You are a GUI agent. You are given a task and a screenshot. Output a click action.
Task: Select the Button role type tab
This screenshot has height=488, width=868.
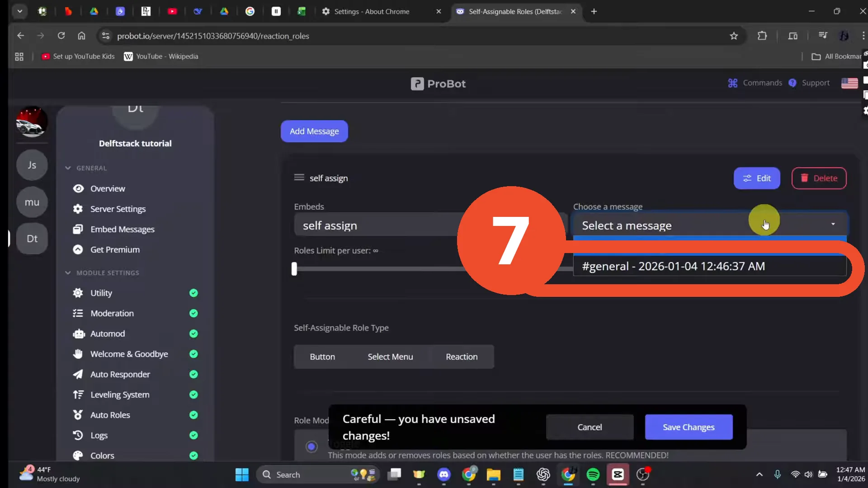(322, 357)
